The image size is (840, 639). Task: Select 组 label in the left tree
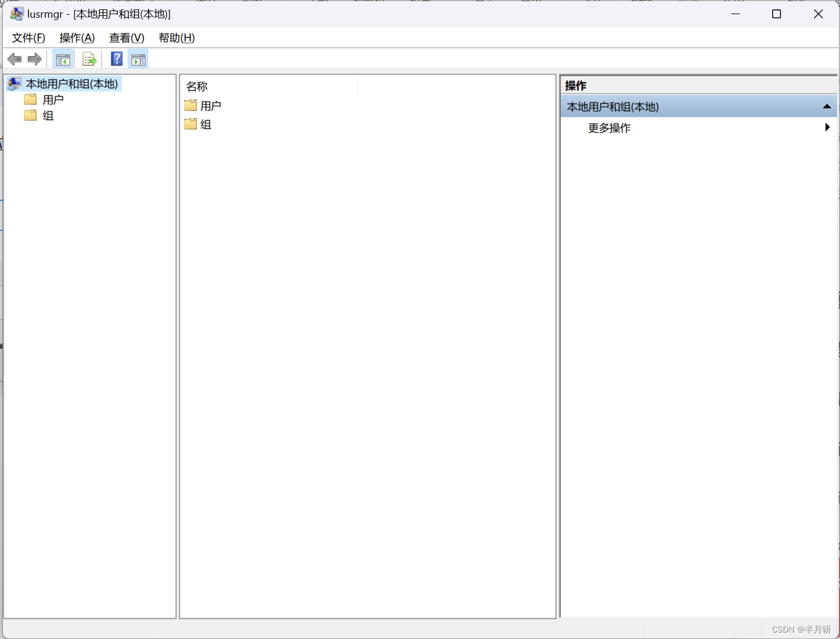click(x=48, y=116)
